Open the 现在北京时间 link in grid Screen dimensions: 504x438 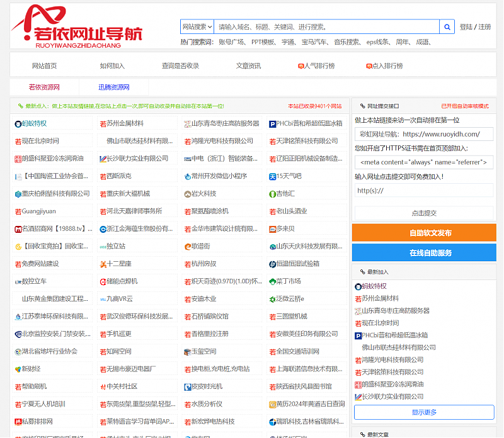(x=40, y=141)
